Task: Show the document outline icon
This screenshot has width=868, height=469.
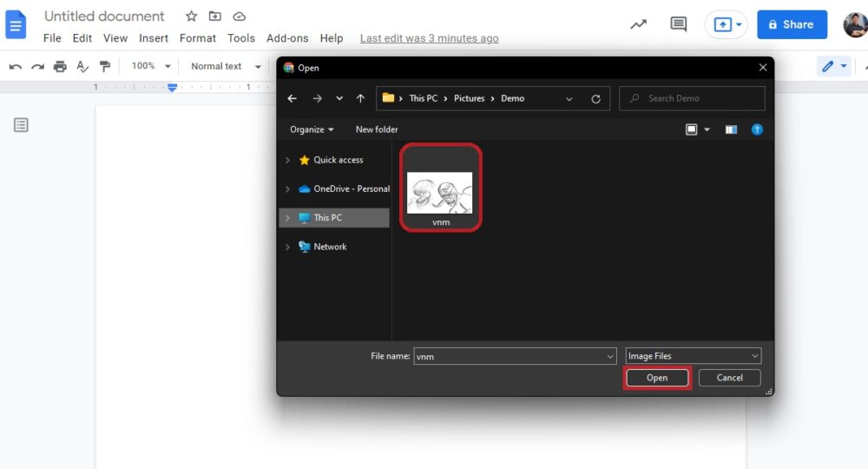Action: [21, 125]
